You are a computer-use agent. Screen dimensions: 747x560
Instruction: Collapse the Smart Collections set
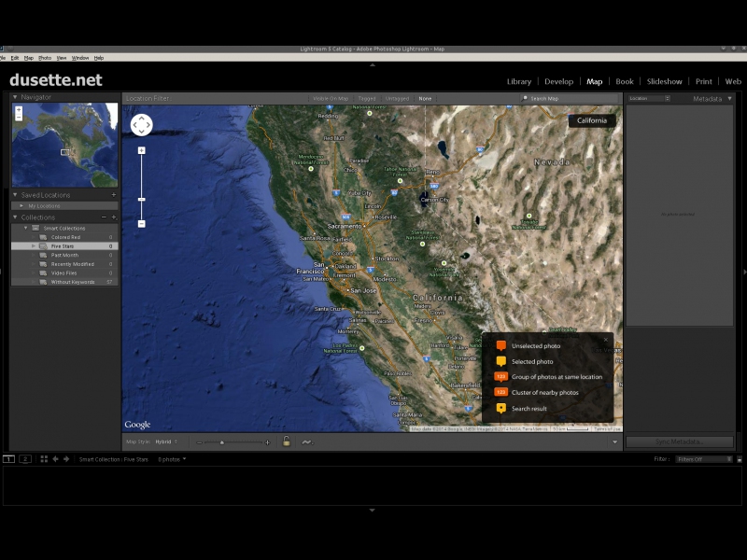coord(26,228)
